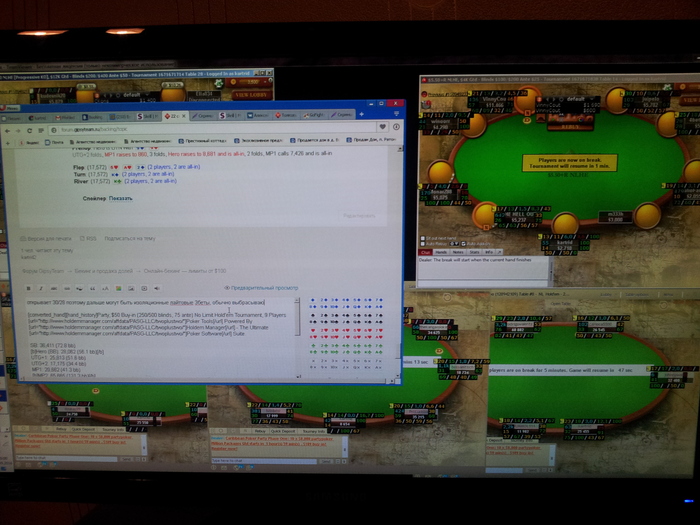Insert the ace of clubs card symbol
The height and width of the screenshot is (525, 700).
379,352
